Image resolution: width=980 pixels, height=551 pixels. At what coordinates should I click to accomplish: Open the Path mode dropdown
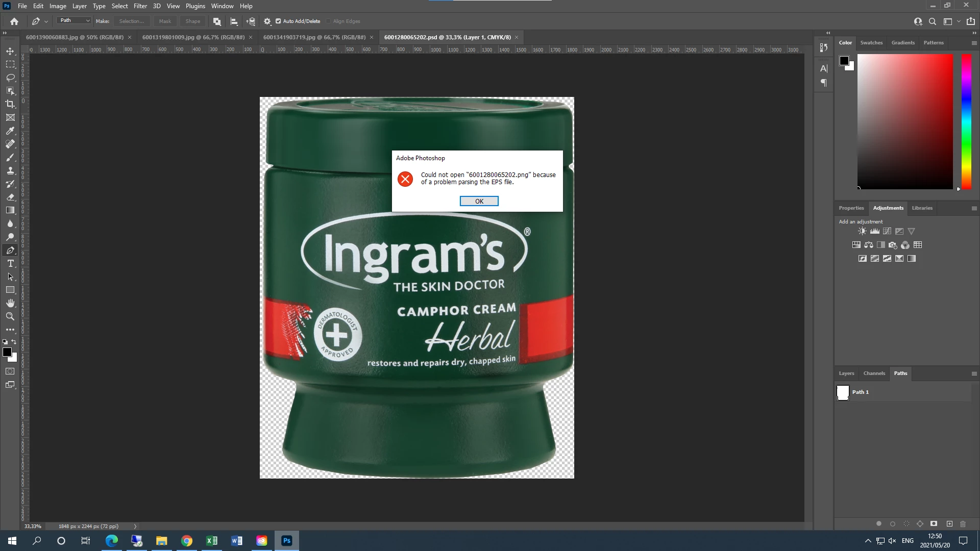(x=75, y=20)
